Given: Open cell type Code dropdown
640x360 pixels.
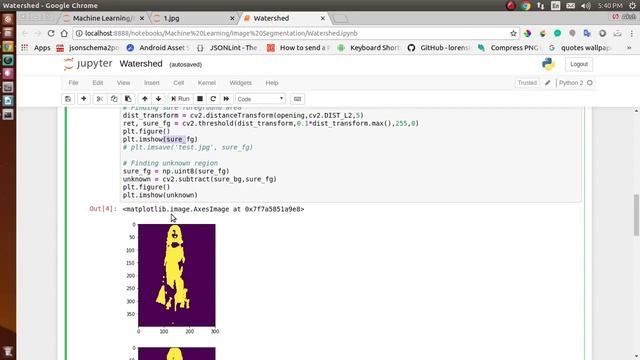Looking at the screenshot, I should click(x=260, y=99).
